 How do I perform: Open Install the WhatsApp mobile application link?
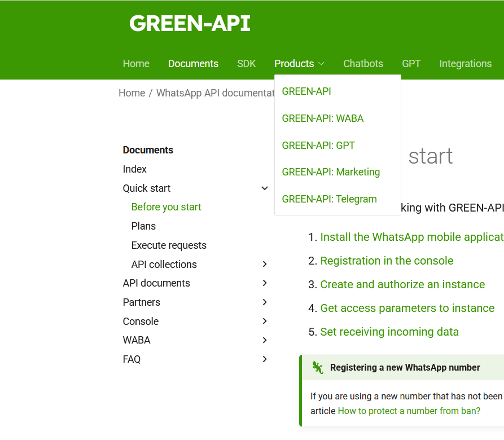tap(412, 237)
